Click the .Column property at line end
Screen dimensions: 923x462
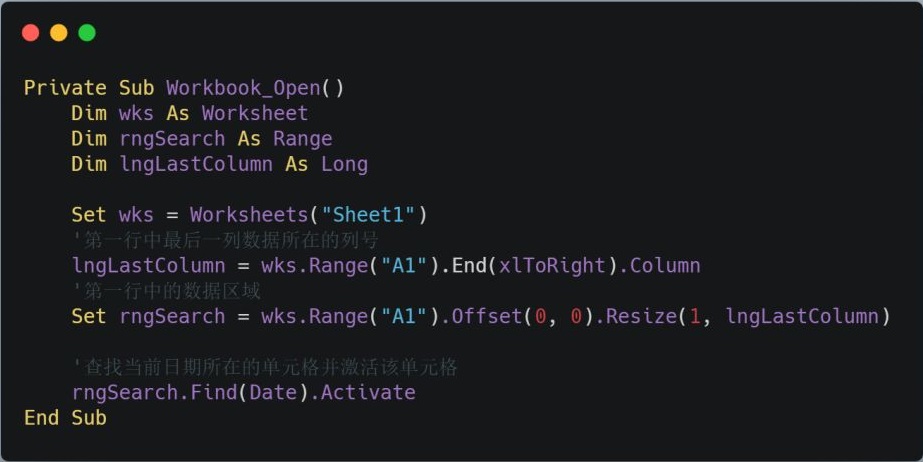coord(659,266)
